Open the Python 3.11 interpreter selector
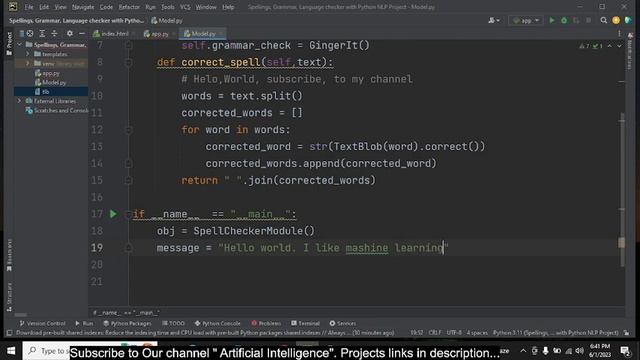This screenshot has height=360, width=640. 555,333
